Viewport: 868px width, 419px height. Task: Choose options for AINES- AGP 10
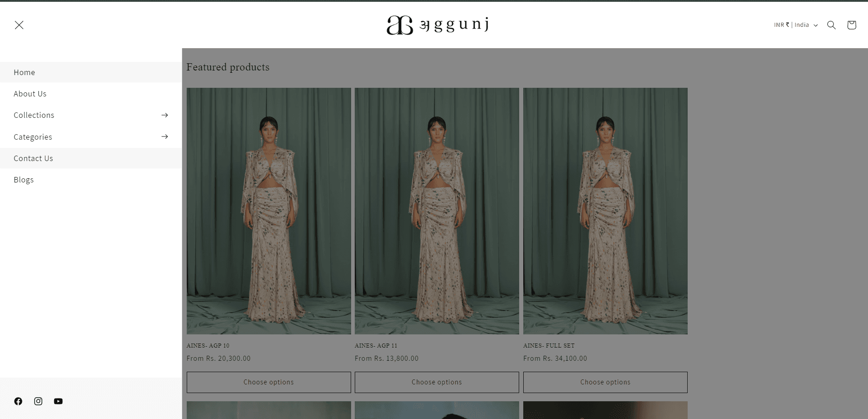269,382
